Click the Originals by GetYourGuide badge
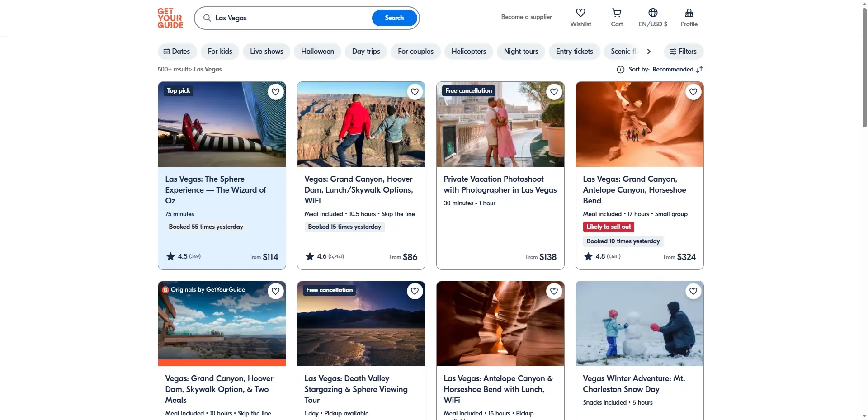This screenshot has width=868, height=420. [204, 290]
